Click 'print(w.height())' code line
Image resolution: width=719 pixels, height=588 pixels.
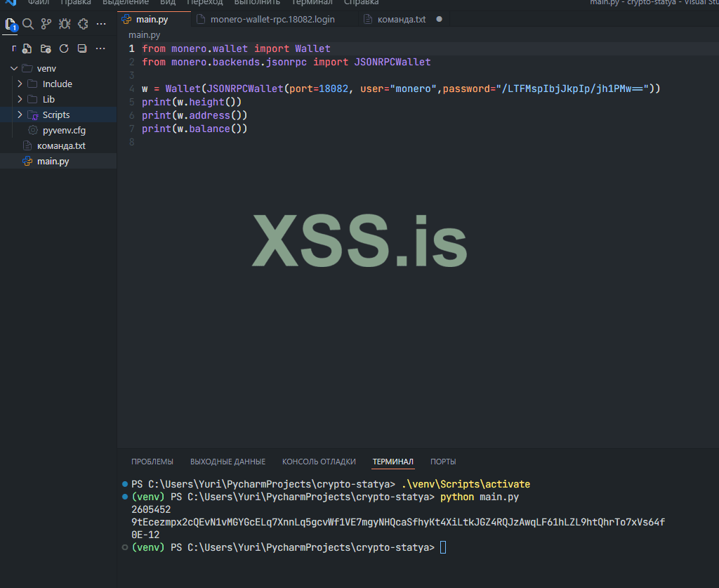(192, 102)
